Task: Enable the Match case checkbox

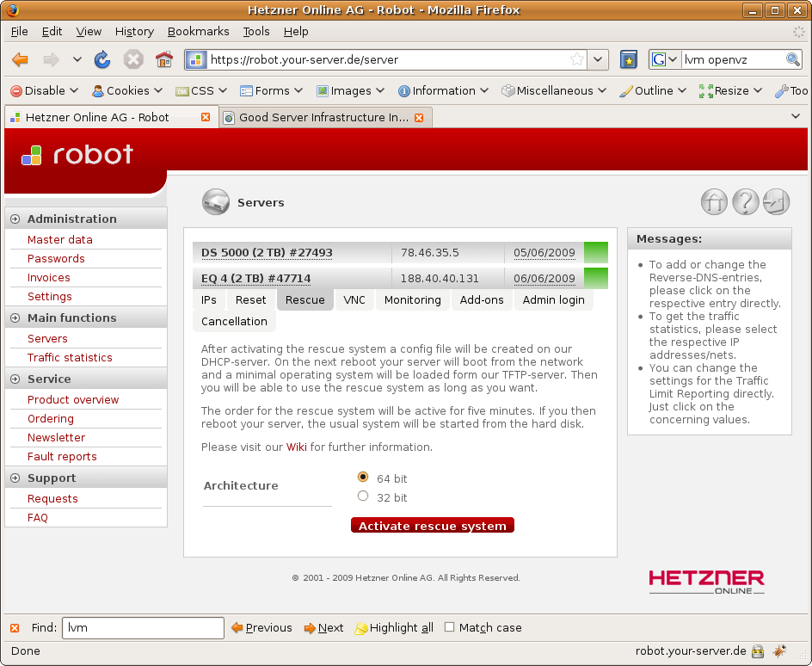Action: click(450, 627)
